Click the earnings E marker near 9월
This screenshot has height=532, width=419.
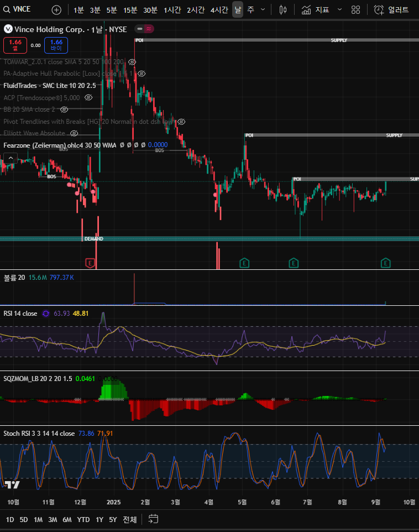pos(385,263)
